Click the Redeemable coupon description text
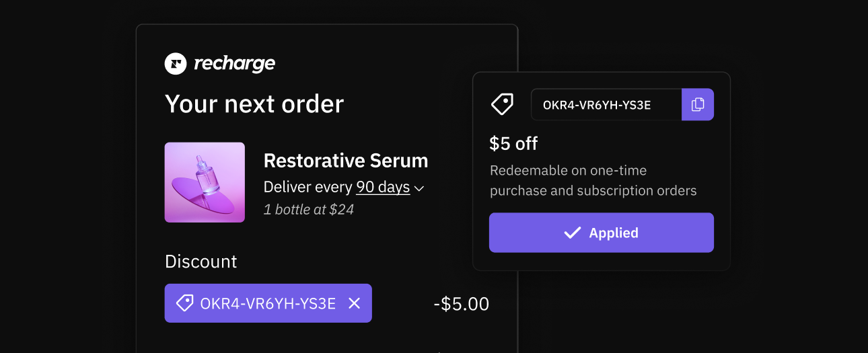The width and height of the screenshot is (868, 353). point(593,181)
